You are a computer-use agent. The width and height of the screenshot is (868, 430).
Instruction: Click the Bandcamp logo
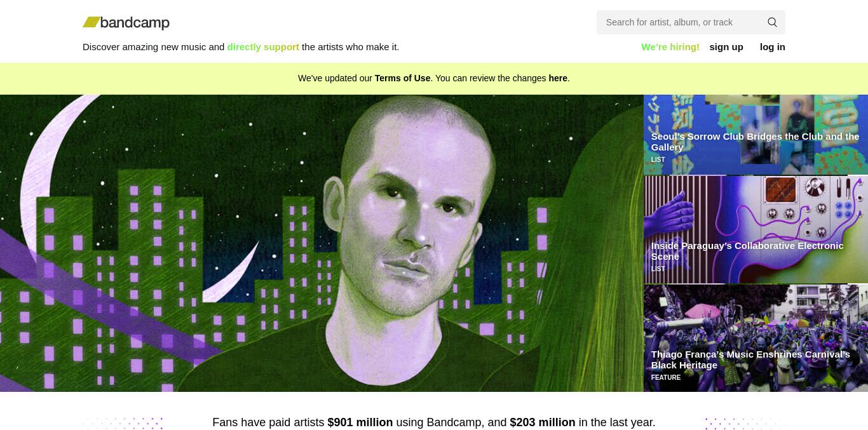coord(126,23)
